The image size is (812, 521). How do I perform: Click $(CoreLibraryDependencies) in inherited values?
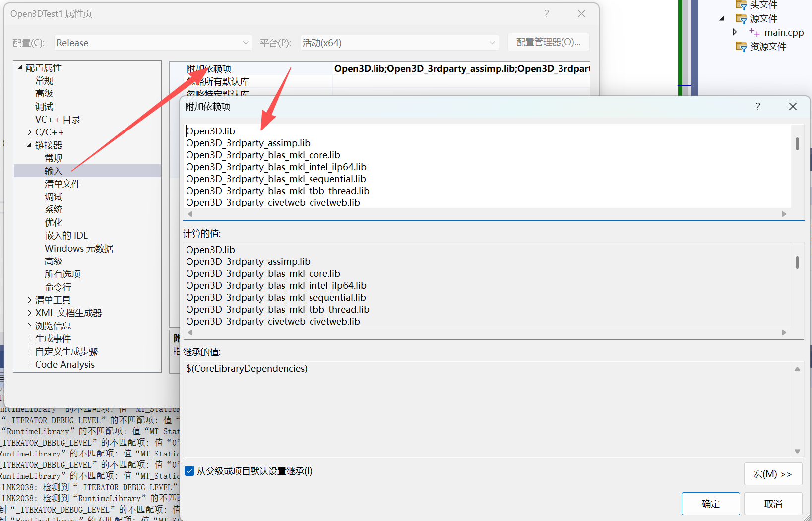click(x=247, y=368)
